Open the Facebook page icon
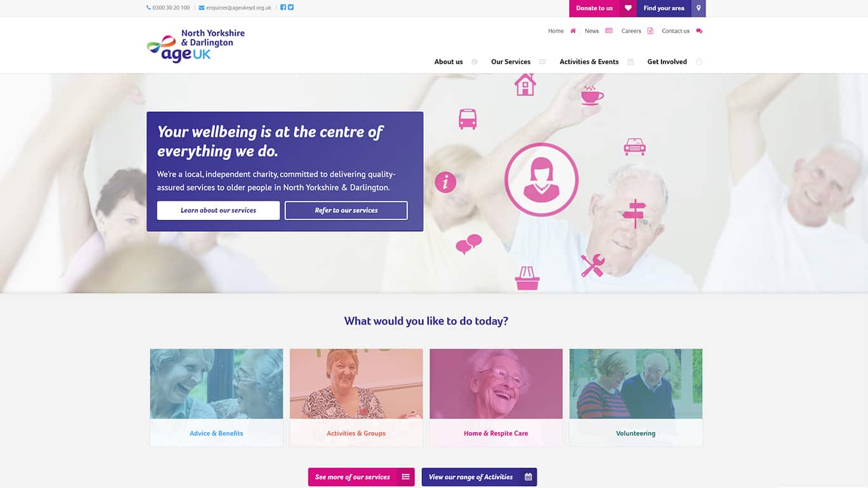The height and width of the screenshot is (488, 868). 283,8
